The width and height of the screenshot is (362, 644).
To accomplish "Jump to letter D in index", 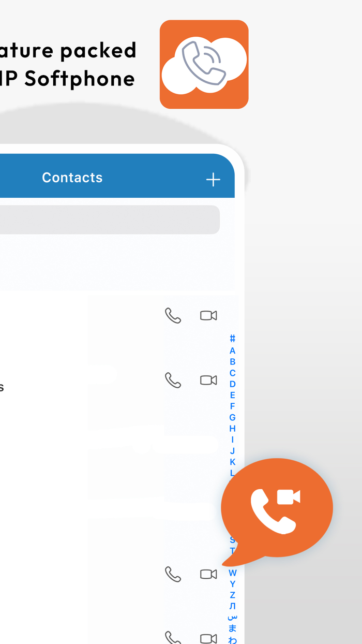I will 232,384.
